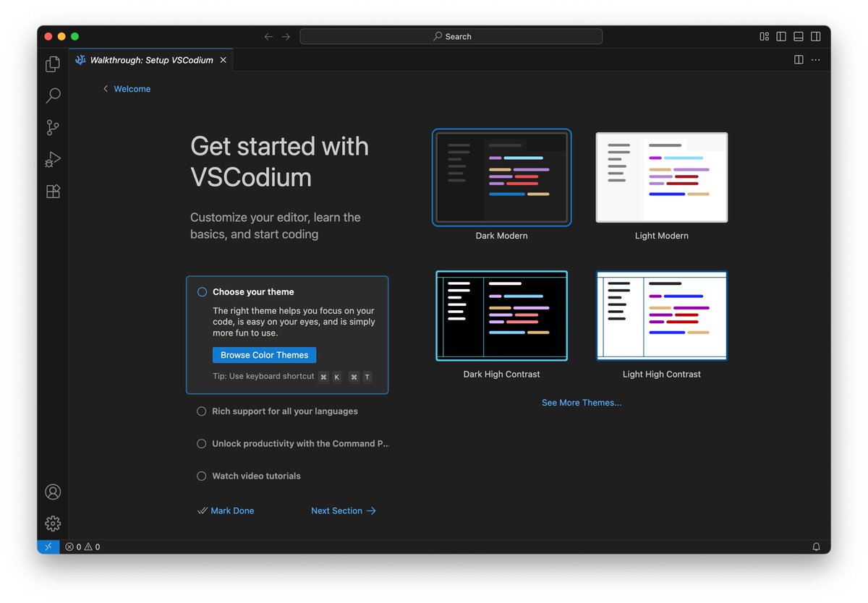Toggle the bottom panel icon
This screenshot has height=603, width=868.
point(799,36)
